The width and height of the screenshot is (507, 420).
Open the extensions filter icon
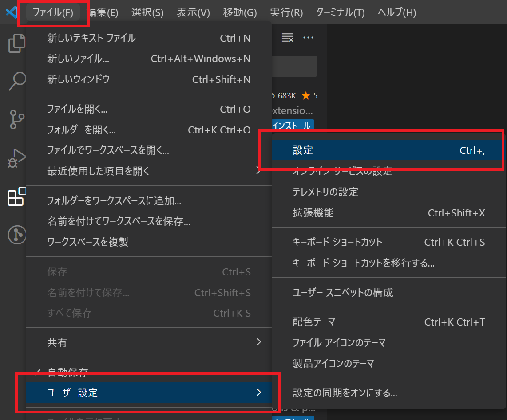(x=287, y=38)
